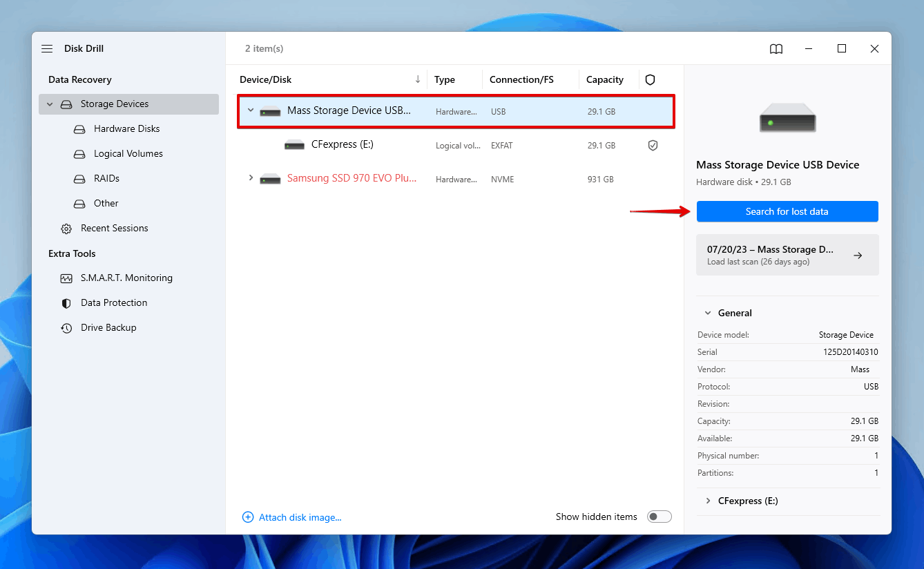Click the NVME connection cell
Viewport: 924px width, 569px height.
pos(502,180)
